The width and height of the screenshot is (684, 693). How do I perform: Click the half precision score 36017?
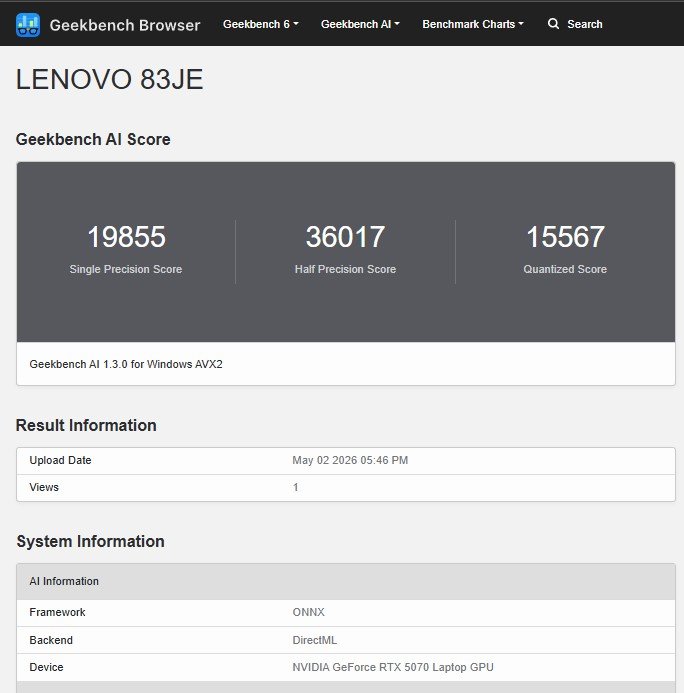346,236
